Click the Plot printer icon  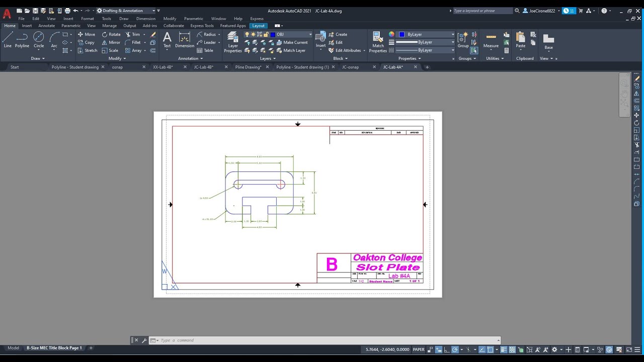click(67, 11)
